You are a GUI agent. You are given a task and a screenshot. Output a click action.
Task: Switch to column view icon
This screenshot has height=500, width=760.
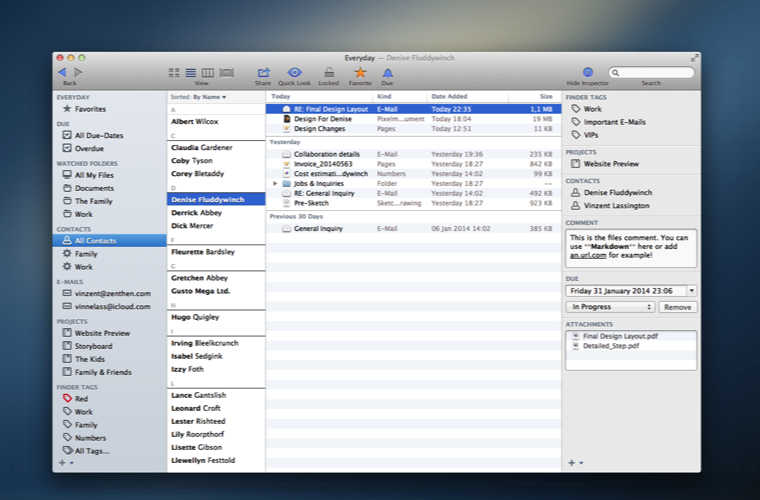(208, 73)
